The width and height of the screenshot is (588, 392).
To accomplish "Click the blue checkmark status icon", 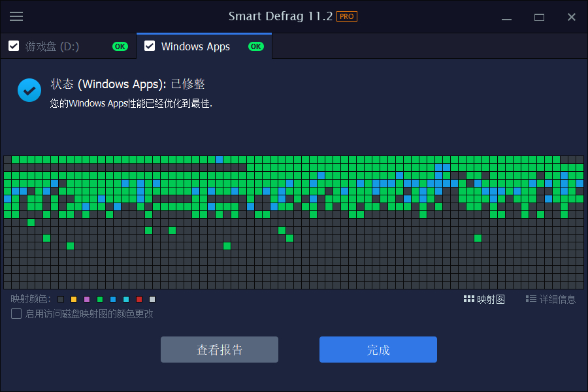I will click(29, 90).
